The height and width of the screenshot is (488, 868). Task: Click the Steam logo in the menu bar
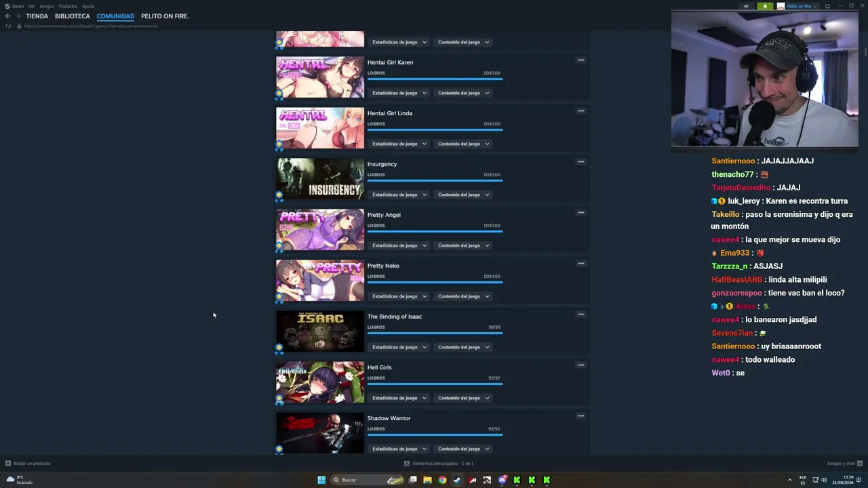(x=7, y=6)
